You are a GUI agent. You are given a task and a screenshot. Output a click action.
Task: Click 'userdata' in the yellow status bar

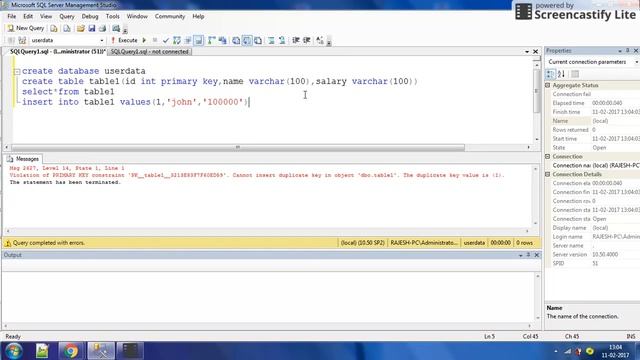click(x=474, y=243)
